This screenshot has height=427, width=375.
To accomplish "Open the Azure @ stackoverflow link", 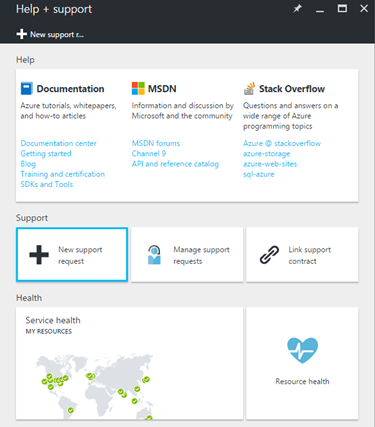I will point(282,143).
